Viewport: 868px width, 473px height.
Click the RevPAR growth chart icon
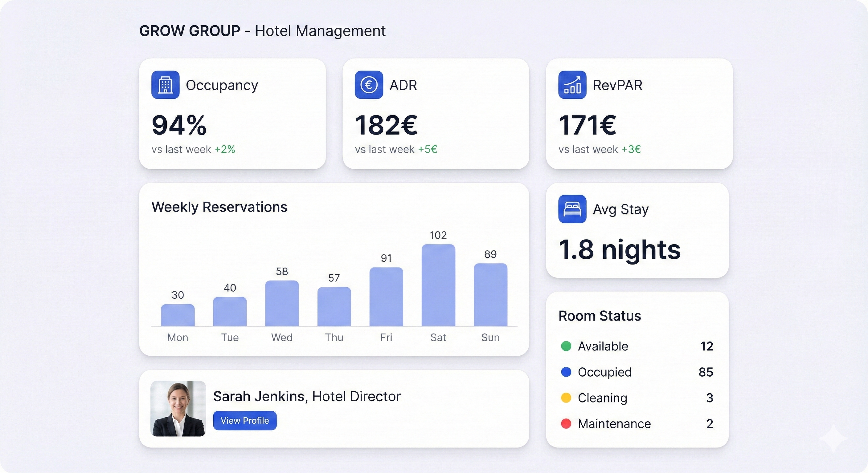point(572,85)
